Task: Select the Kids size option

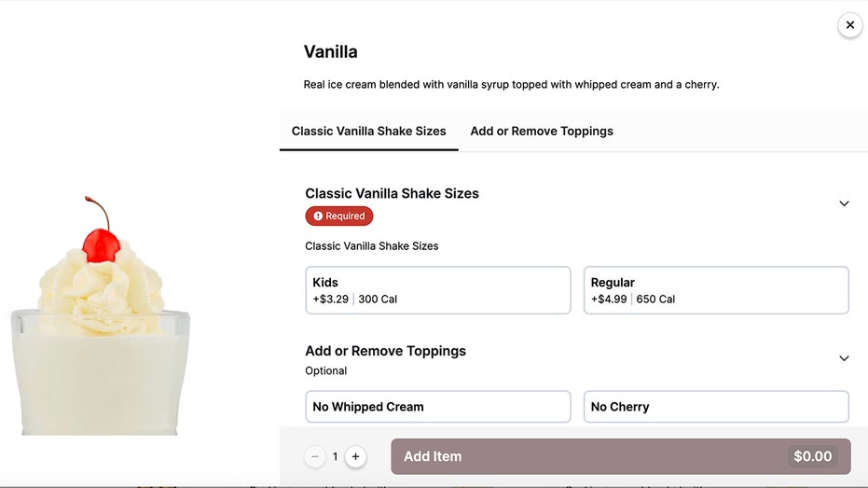Action: (x=437, y=290)
